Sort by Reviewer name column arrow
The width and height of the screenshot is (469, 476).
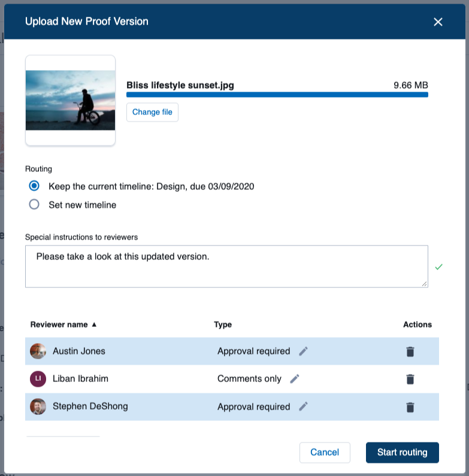tap(94, 325)
